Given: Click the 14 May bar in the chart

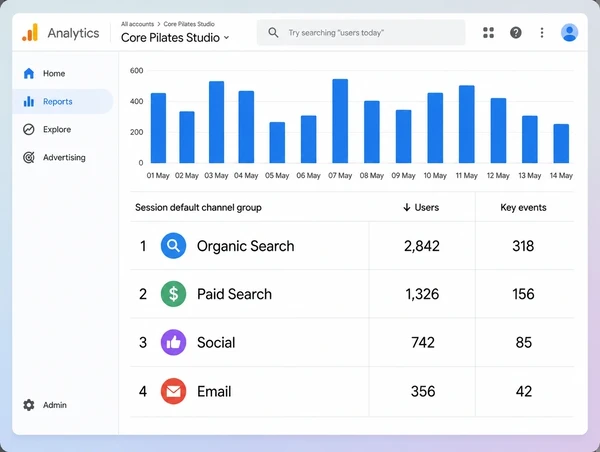Looking at the screenshot, I should [x=561, y=144].
